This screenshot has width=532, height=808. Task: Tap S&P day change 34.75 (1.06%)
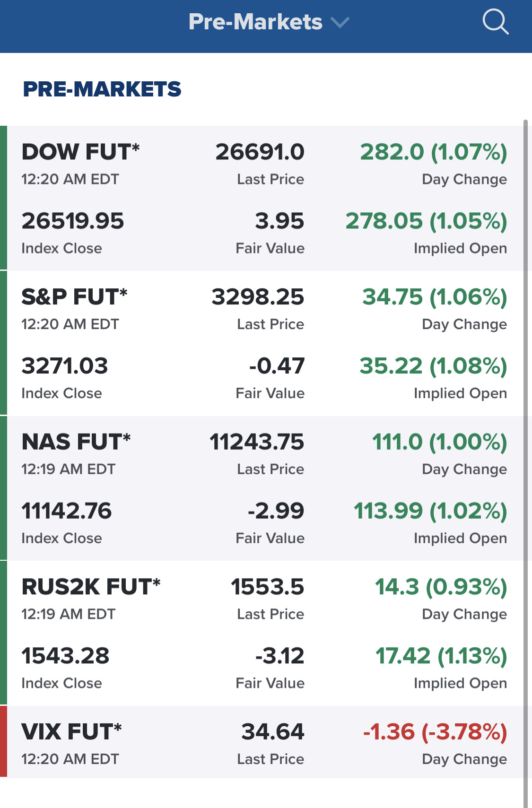[434, 297]
